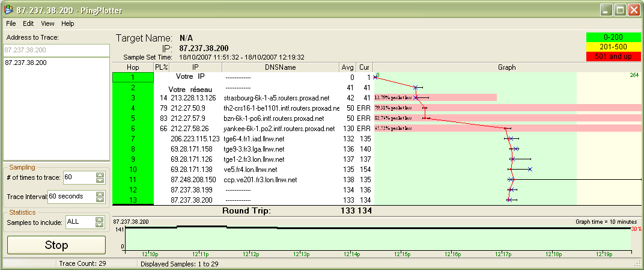The width and height of the screenshot is (644, 270).
Task: Click 'Displayed Samples: 1 to 29' status entry
Action: [180, 263]
